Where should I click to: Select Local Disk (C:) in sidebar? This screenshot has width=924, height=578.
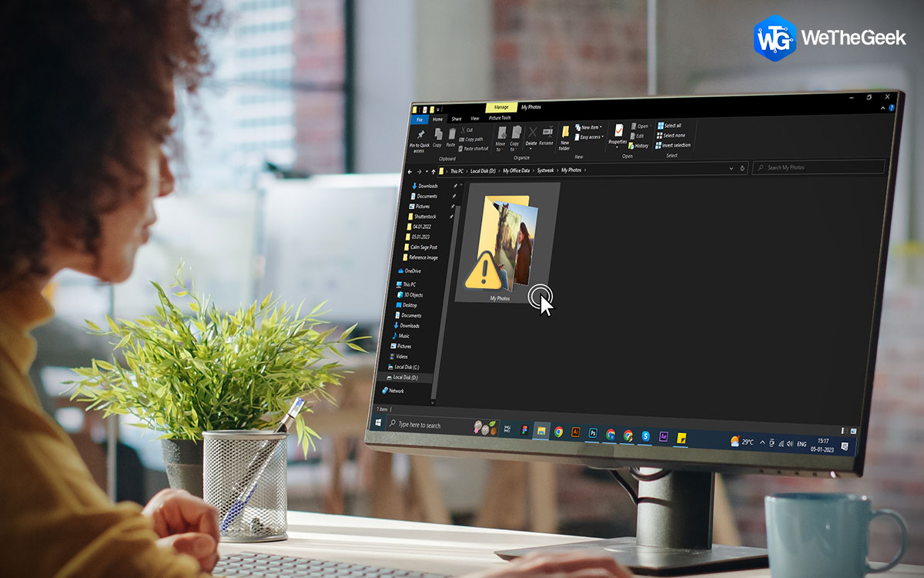click(x=405, y=367)
